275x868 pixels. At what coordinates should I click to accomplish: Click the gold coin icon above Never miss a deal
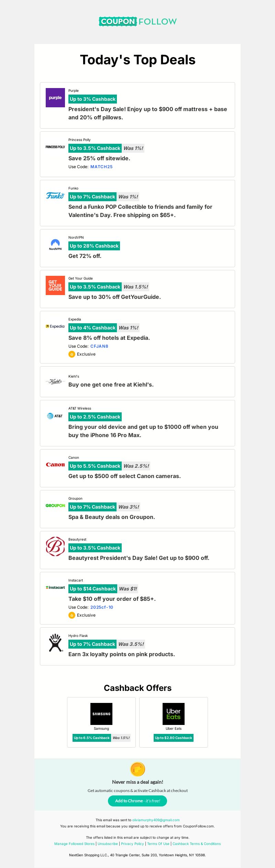pyautogui.click(x=137, y=769)
